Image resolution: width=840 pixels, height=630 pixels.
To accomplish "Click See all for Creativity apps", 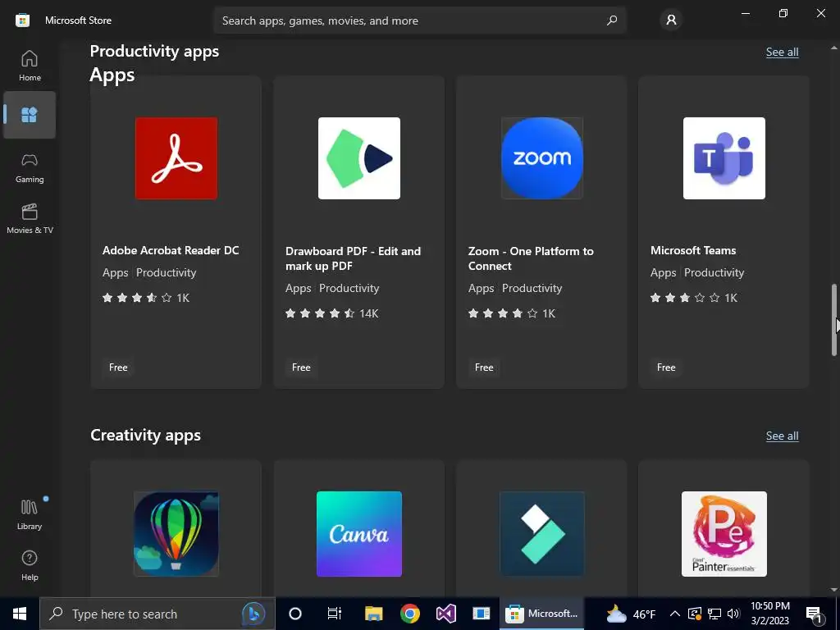I will (x=782, y=436).
